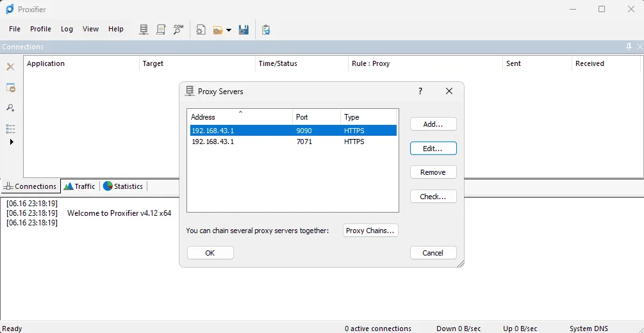Click Cancel in Proxy Servers dialog

click(433, 253)
